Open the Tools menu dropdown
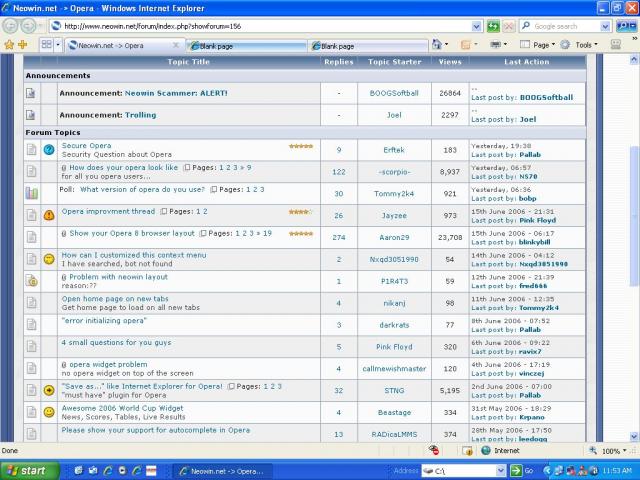Screen dimensions: 640x480 [586, 45]
